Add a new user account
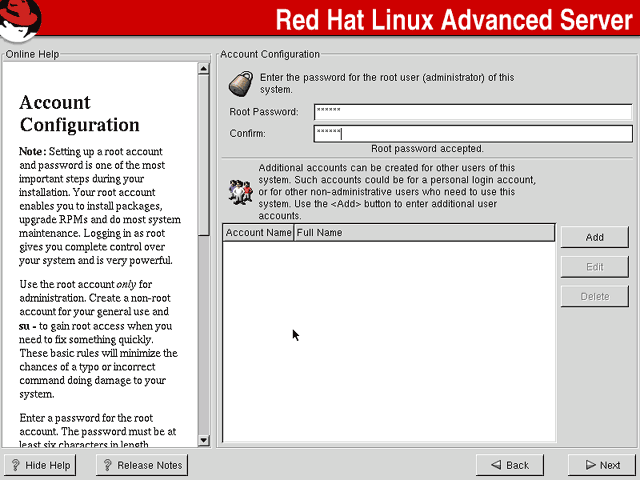Image resolution: width=640 pixels, height=480 pixels. click(595, 237)
